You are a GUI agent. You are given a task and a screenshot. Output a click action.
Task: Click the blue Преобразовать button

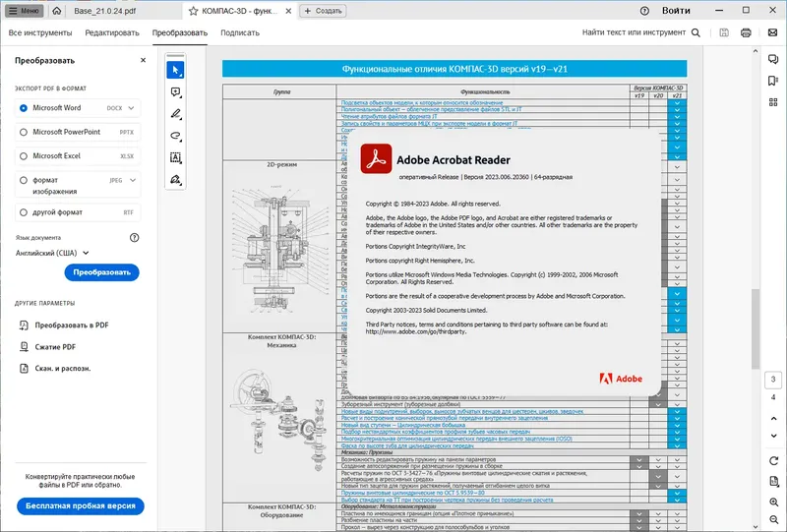coord(102,272)
